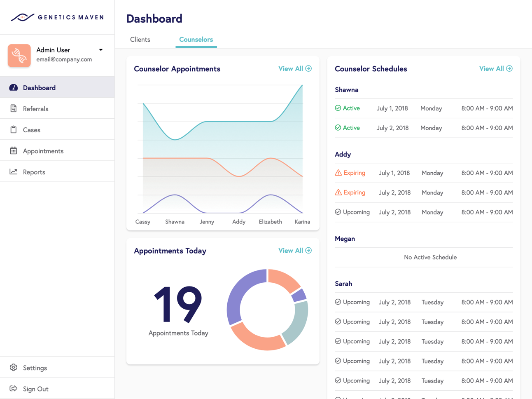The image size is (532, 399).
Task: Click the Reports chart icon
Action: 14,171
